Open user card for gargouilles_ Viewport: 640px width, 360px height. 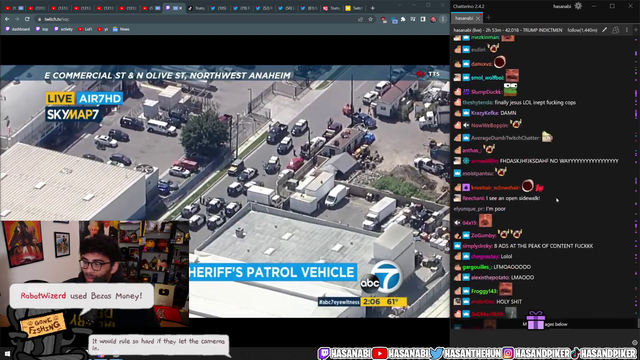(477, 267)
